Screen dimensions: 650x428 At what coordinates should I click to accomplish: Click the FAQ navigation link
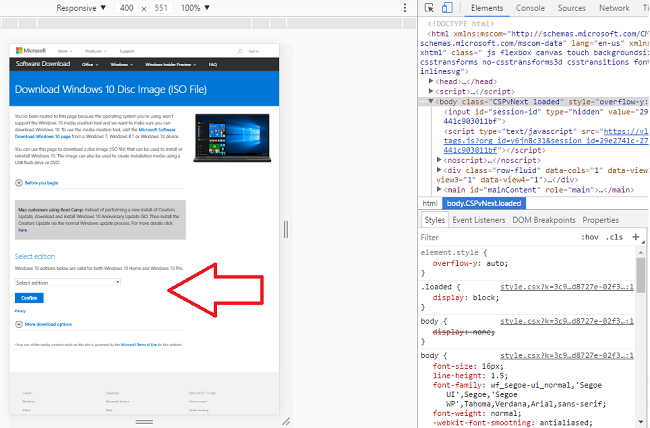coord(213,64)
